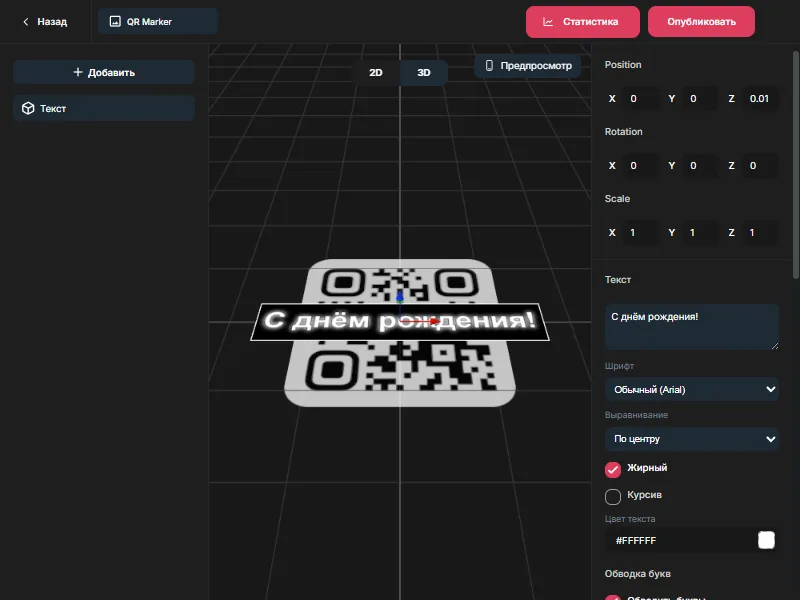This screenshot has height=600, width=800.
Task: Click the Rotation X field
Action: pyautogui.click(x=642, y=165)
